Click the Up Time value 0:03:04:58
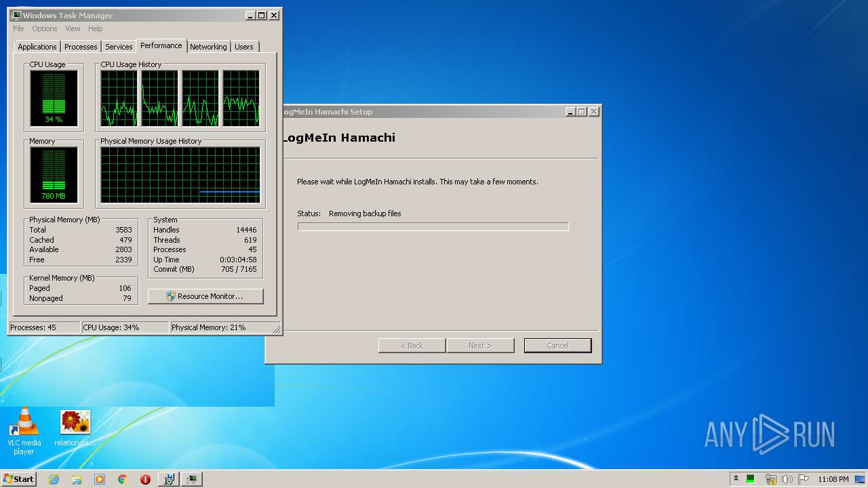 pyautogui.click(x=238, y=260)
